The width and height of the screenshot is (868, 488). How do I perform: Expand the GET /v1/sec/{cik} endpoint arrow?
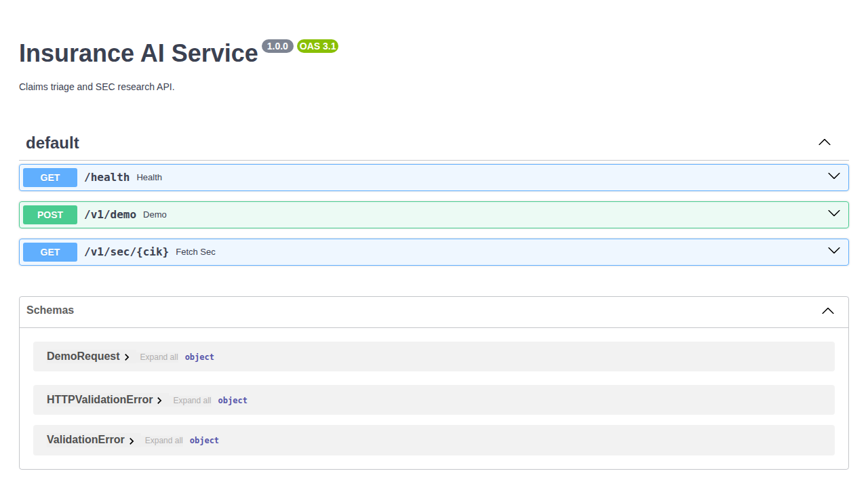click(x=834, y=251)
